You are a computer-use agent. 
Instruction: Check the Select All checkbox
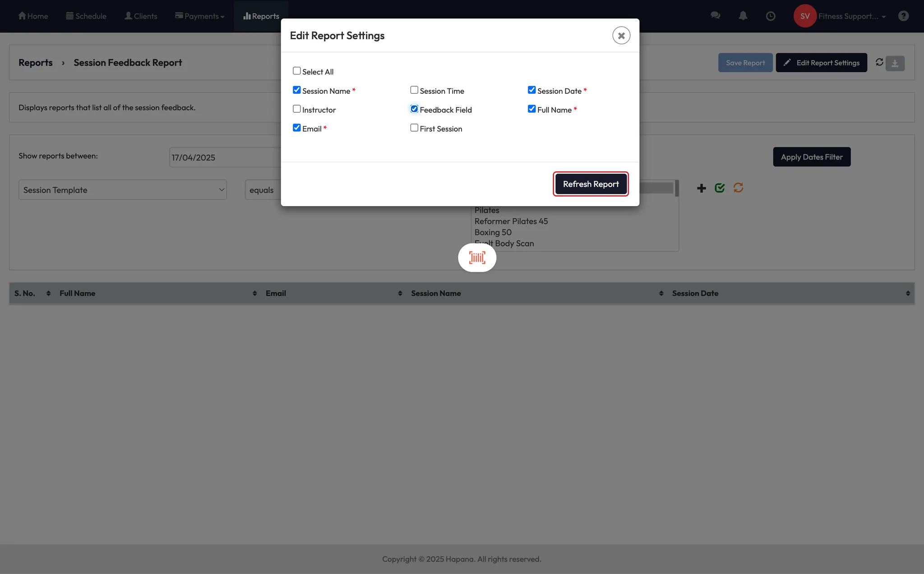click(x=296, y=71)
